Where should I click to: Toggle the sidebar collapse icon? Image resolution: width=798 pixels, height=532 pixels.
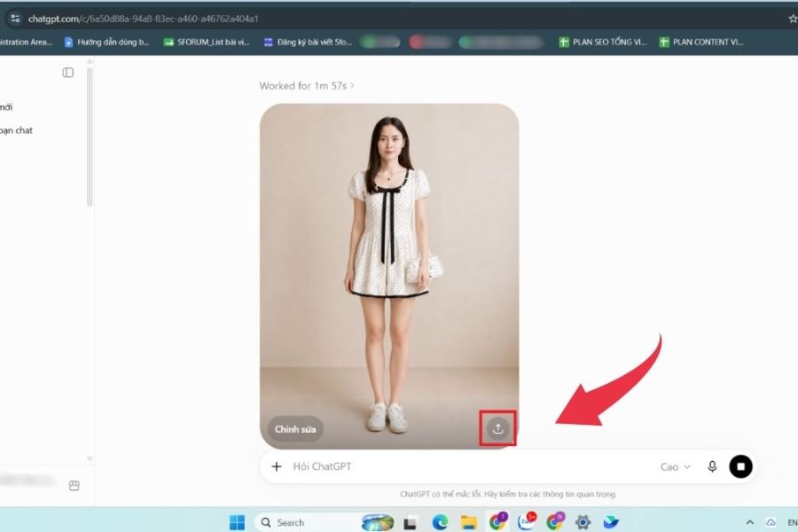pyautogui.click(x=67, y=73)
